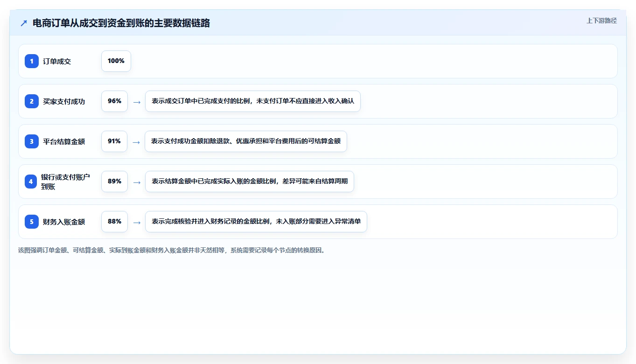The image size is (636, 364).
Task: Select the 91% value pill
Action: [x=114, y=141]
